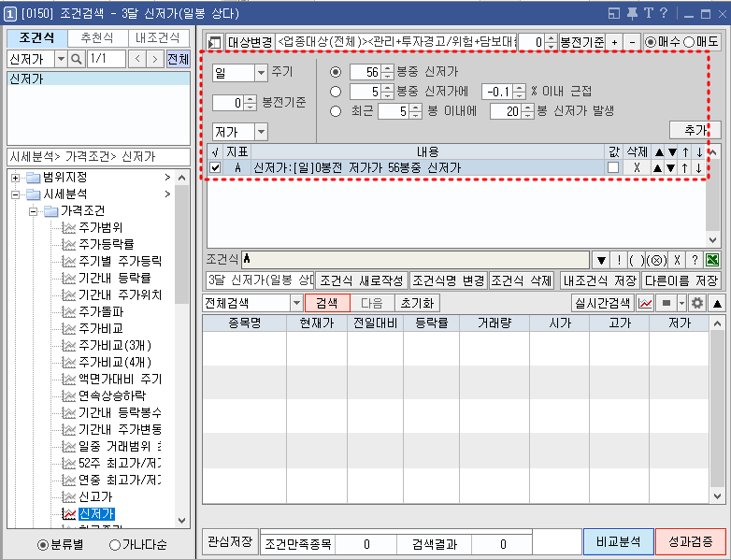Select the 최근 봉 이내에 신저가 발생 radio
731x560 pixels.
336,111
